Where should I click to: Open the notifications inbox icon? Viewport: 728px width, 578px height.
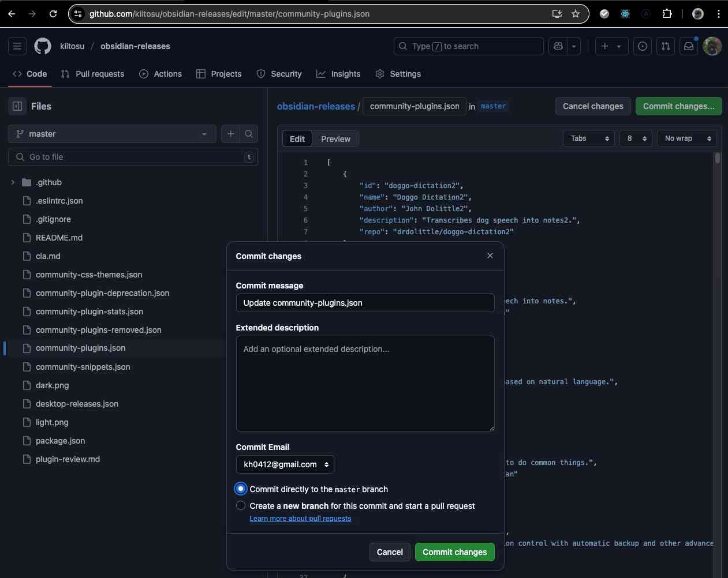(x=689, y=46)
